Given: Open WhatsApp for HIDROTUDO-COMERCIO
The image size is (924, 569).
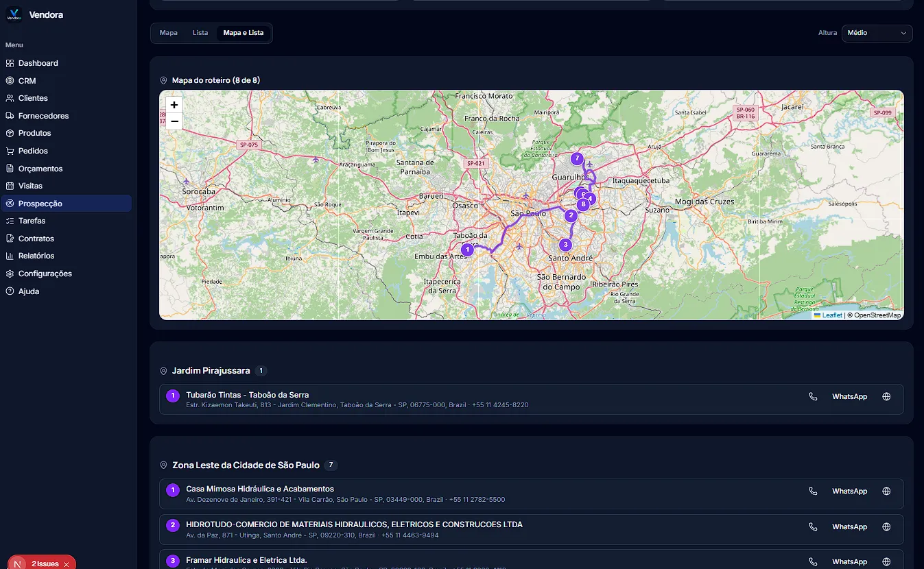Looking at the screenshot, I should click(849, 526).
